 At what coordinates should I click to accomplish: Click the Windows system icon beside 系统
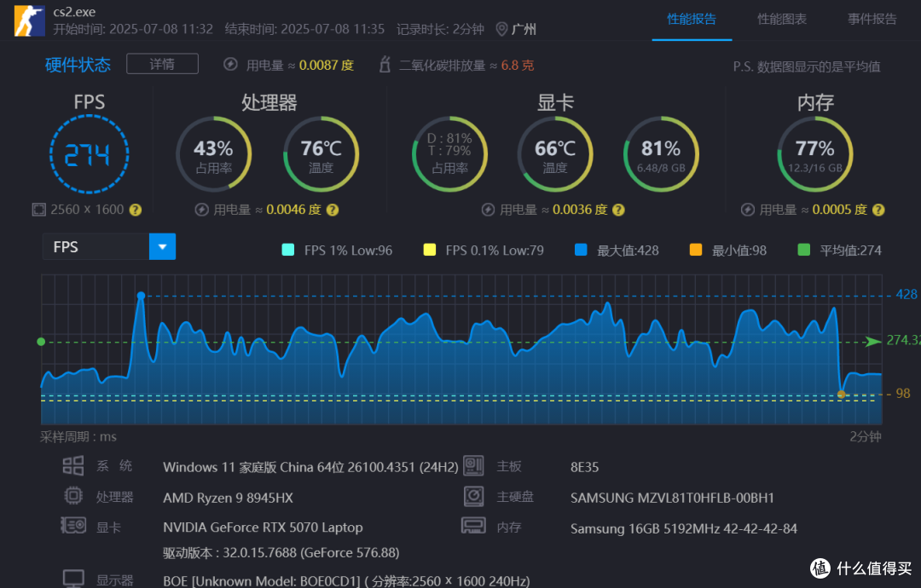(73, 466)
